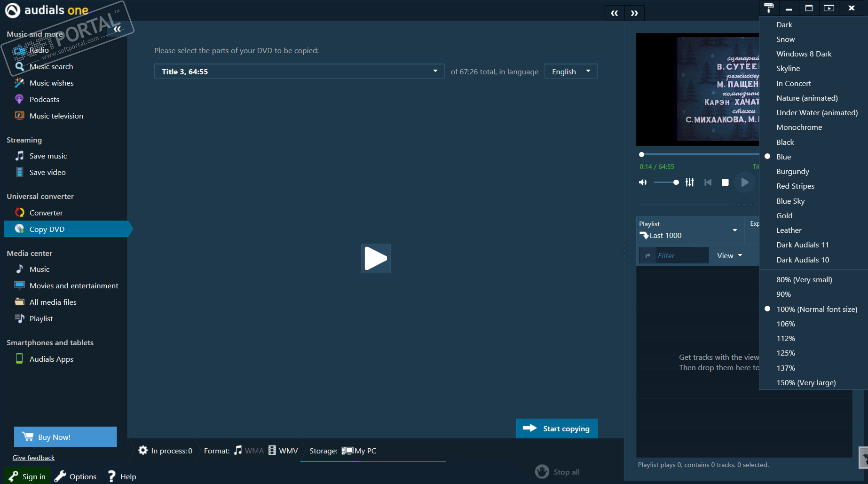Click the Podcasts icon
Screen dimensions: 868x484
point(19,99)
